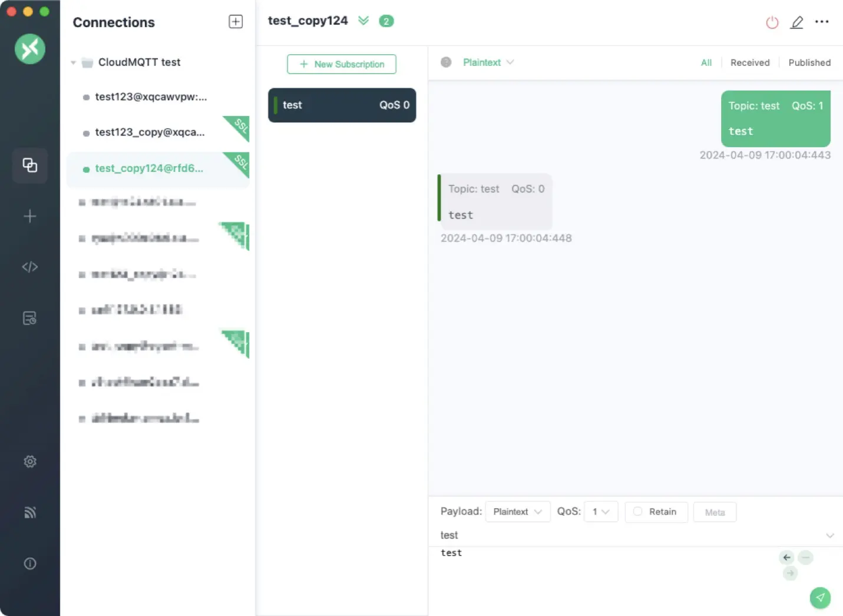This screenshot has height=616, width=843.
Task: Enable the Retain checkbox
Action: (637, 512)
